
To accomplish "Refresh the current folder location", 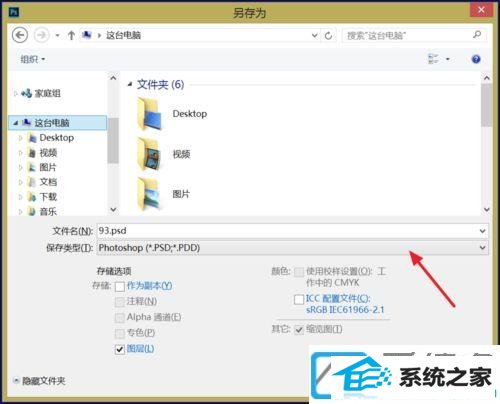I will tap(328, 35).
